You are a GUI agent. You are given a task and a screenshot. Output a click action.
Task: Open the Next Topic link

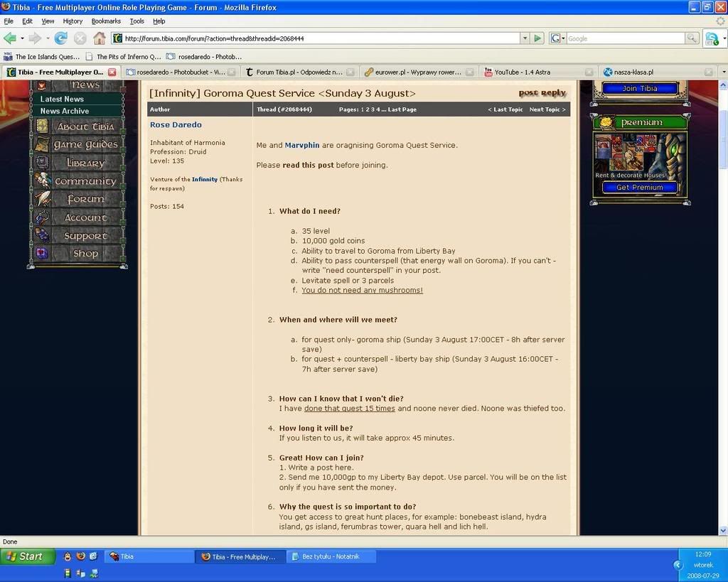tap(547, 109)
